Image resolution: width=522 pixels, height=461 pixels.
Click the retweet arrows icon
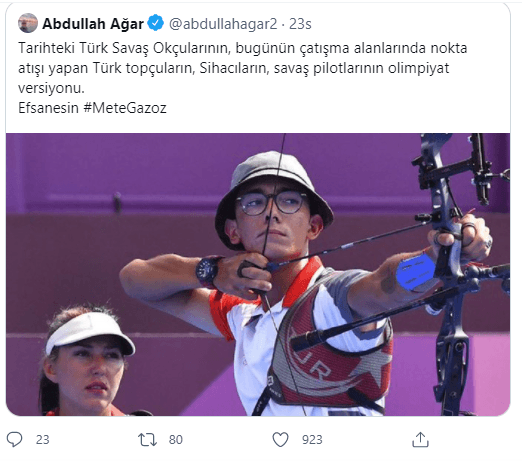(x=147, y=439)
